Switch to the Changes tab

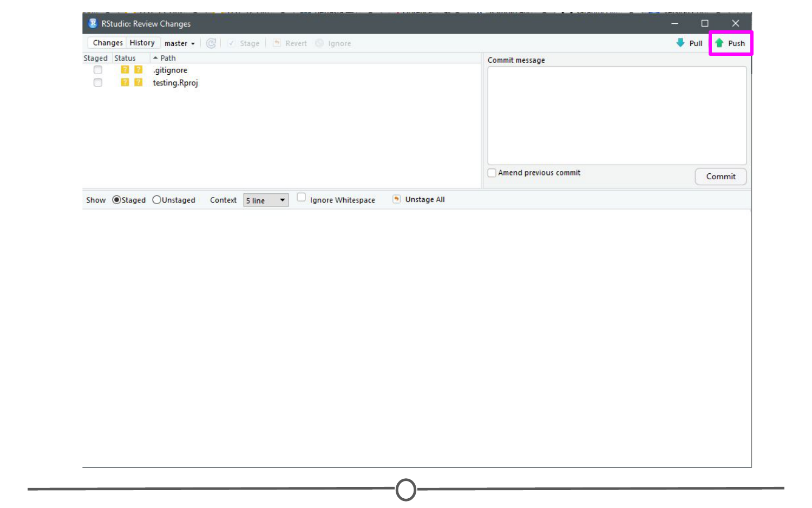pyautogui.click(x=108, y=43)
